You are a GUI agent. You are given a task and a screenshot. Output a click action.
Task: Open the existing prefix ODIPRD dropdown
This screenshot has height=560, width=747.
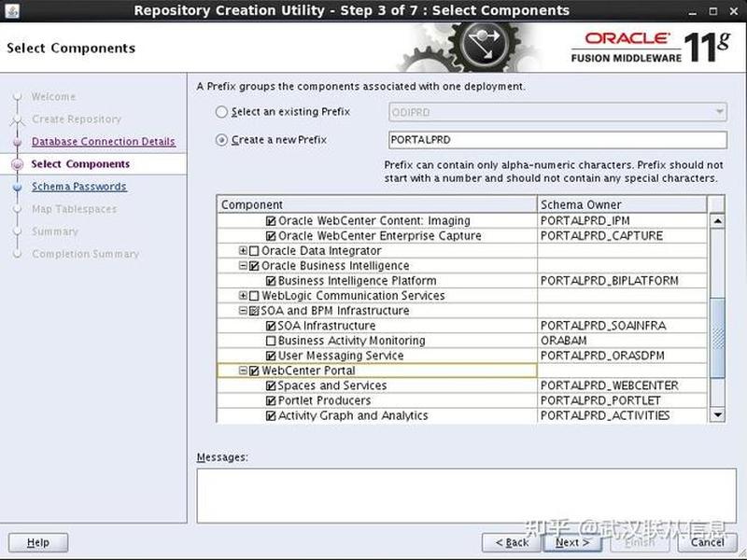click(557, 112)
